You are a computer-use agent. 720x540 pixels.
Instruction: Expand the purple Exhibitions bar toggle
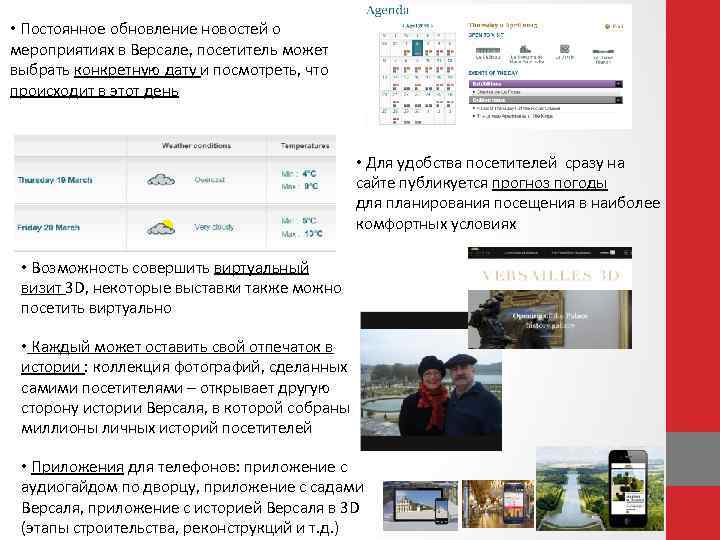619,84
